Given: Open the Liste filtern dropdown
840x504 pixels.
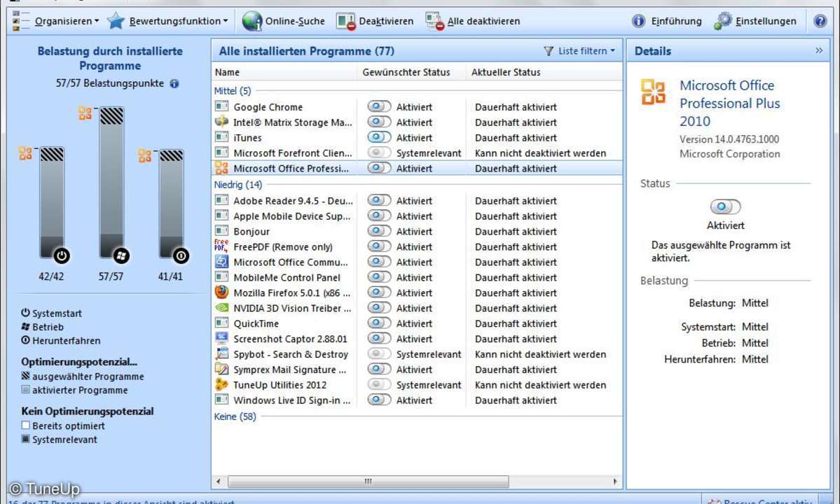Looking at the screenshot, I should (579, 51).
